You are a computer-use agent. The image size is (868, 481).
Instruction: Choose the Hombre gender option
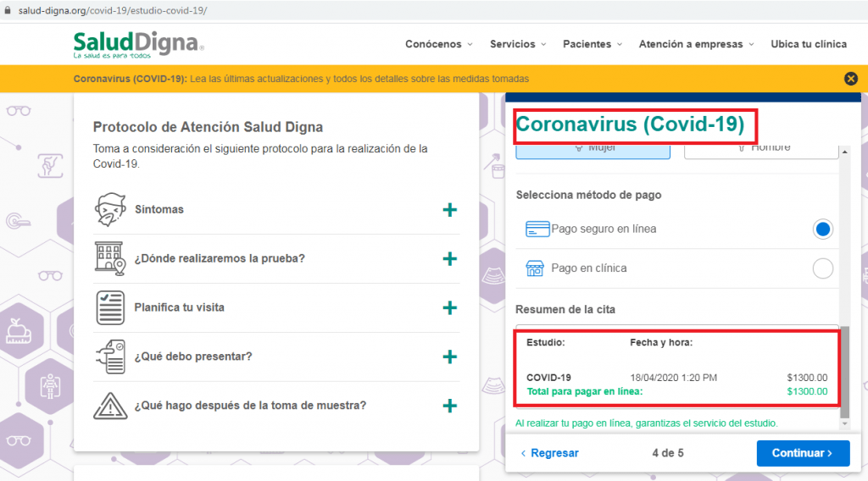click(761, 152)
